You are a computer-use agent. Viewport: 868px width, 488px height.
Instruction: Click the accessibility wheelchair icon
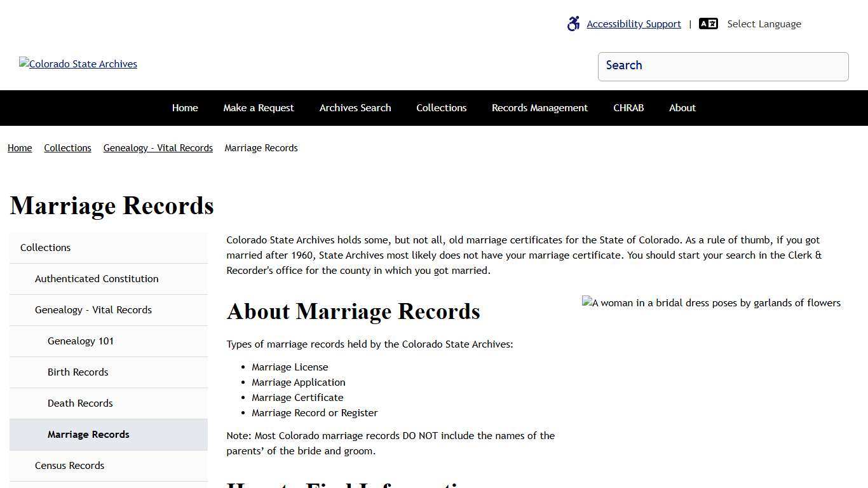(573, 24)
